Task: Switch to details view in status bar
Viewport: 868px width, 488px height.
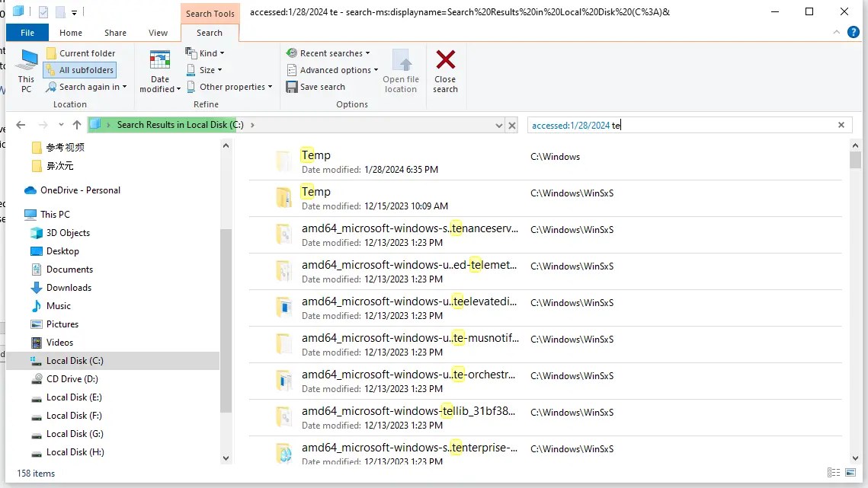Action: 833,473
